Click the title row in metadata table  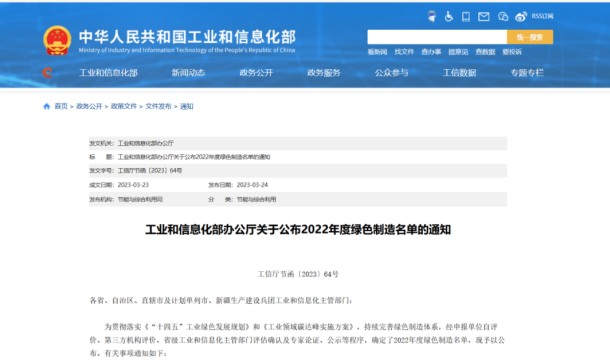(298, 157)
